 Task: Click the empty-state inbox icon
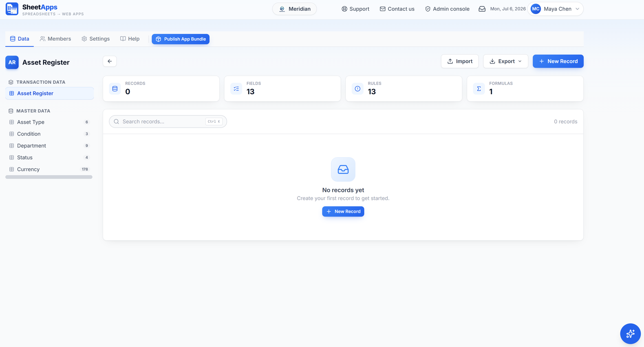click(343, 169)
